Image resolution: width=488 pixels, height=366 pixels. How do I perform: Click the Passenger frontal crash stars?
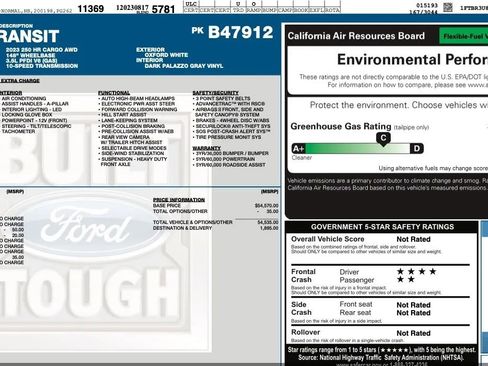406,279
